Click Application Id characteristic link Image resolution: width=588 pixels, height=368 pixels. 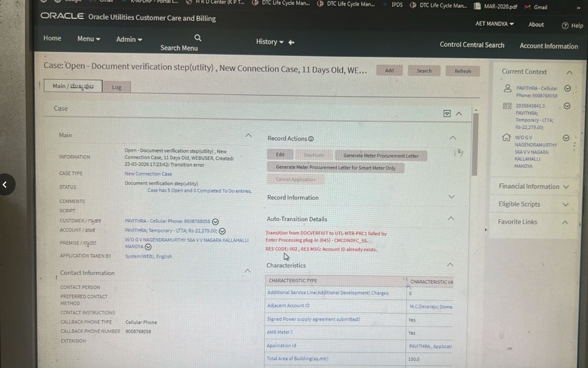pyautogui.click(x=281, y=345)
